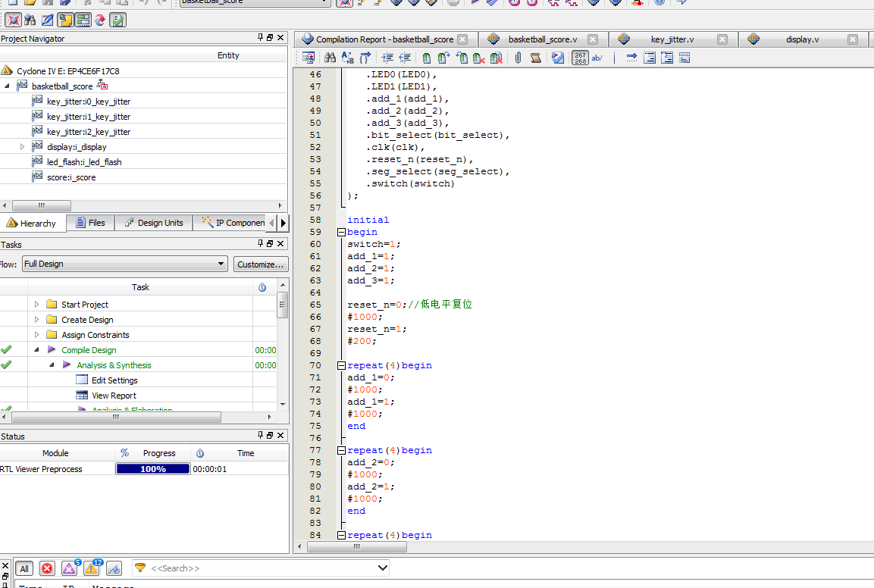Click the blue flag message filter icon

click(x=114, y=568)
